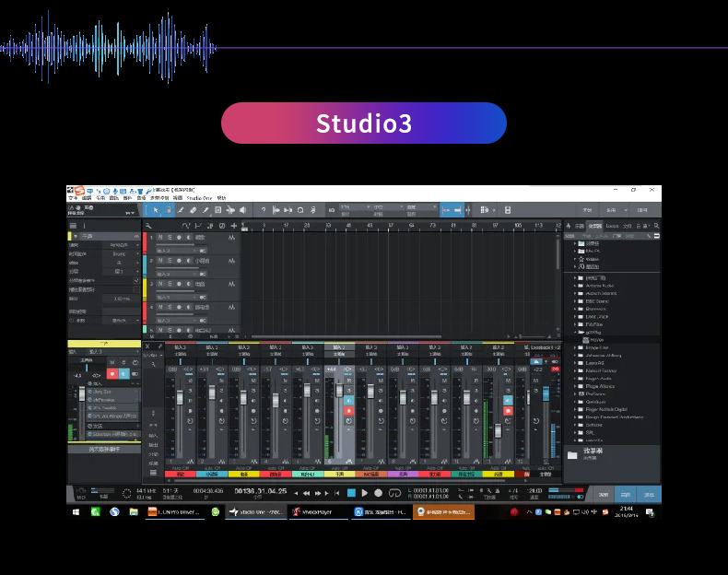This screenshot has height=575, width=728.
Task: Uncheck the checked inspector checkbox
Action: [136, 281]
